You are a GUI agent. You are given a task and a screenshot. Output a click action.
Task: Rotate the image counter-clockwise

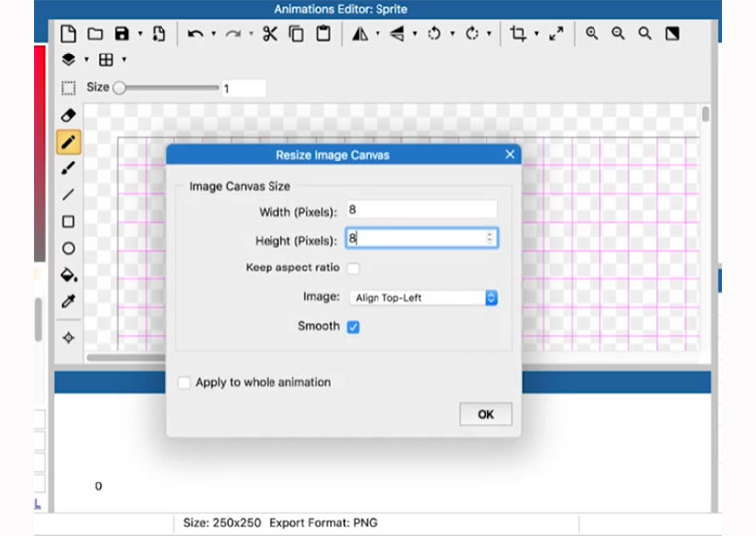coord(434,34)
